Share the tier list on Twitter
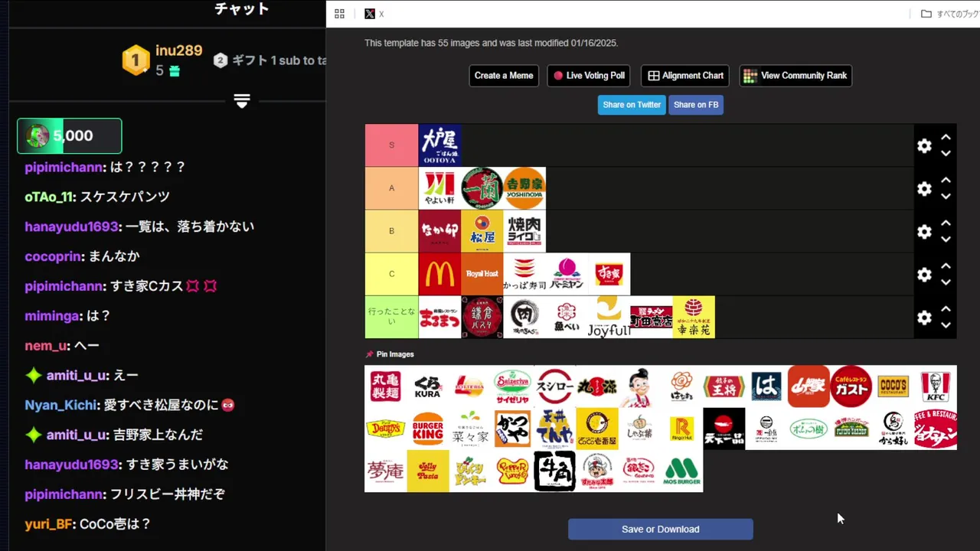 pos(632,105)
